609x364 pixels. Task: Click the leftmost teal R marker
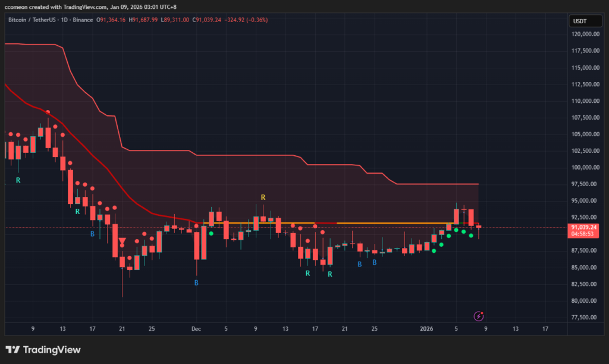pos(18,180)
